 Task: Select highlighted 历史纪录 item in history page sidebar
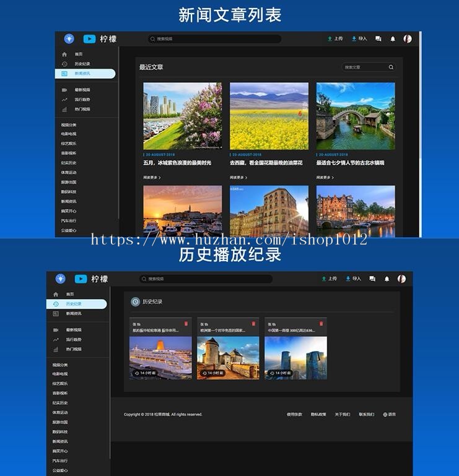pyautogui.click(x=76, y=304)
